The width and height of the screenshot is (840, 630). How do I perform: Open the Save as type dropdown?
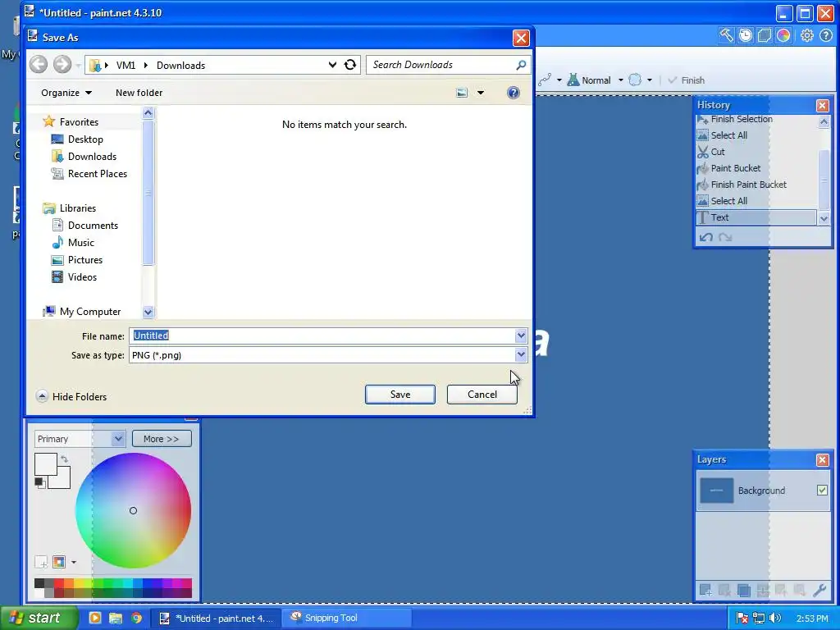pyautogui.click(x=521, y=354)
